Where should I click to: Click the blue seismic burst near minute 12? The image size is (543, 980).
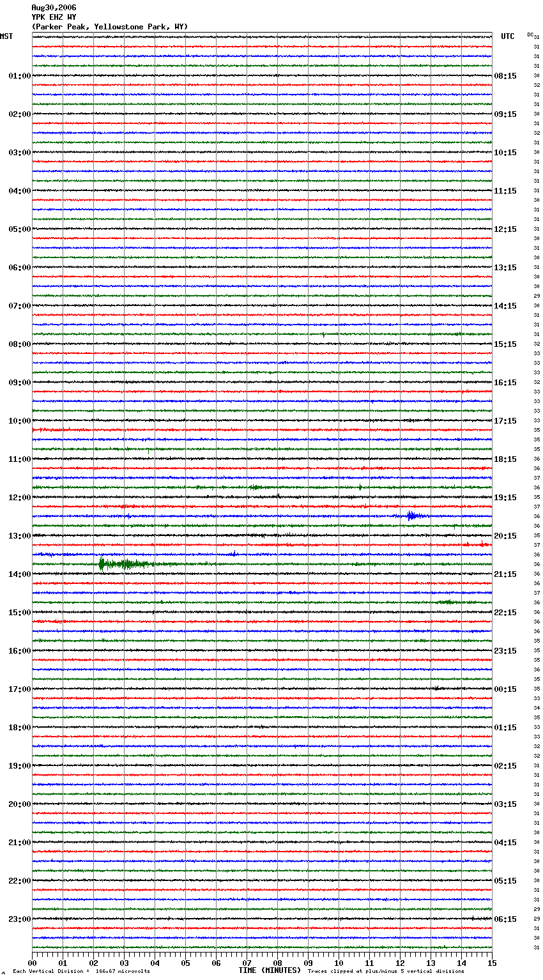414,516
